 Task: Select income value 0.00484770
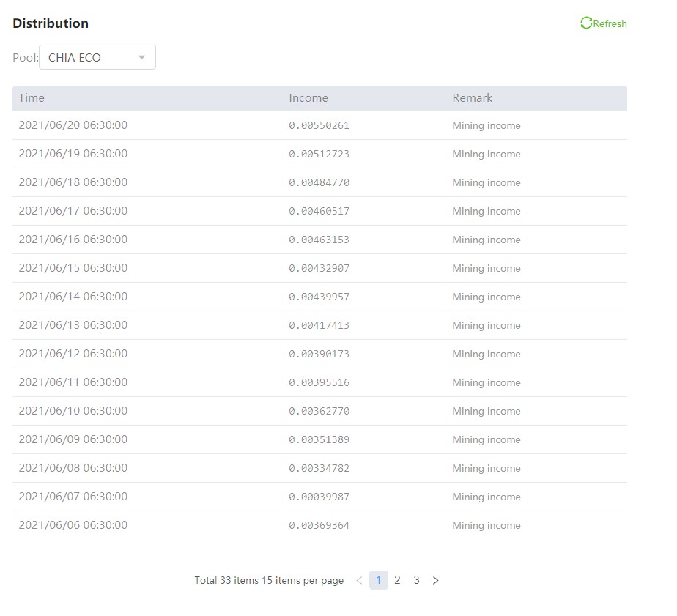[x=319, y=182]
